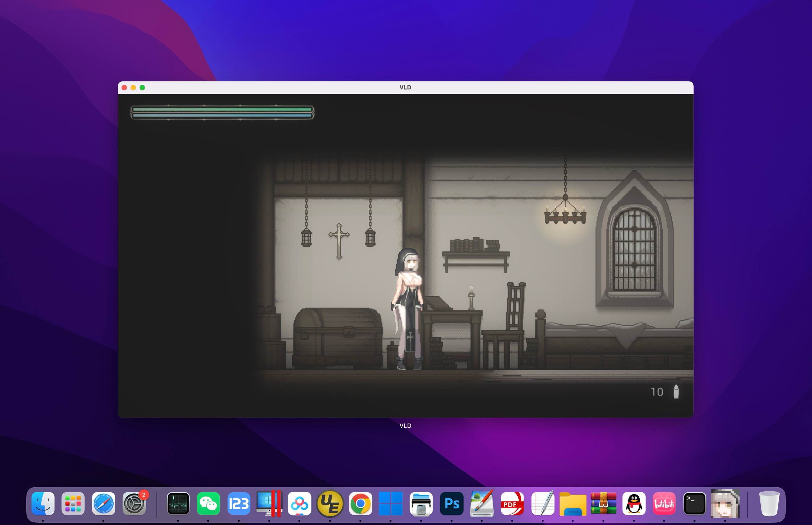Launch Terminal from the Dock
This screenshot has height=525, width=812.
click(x=694, y=504)
